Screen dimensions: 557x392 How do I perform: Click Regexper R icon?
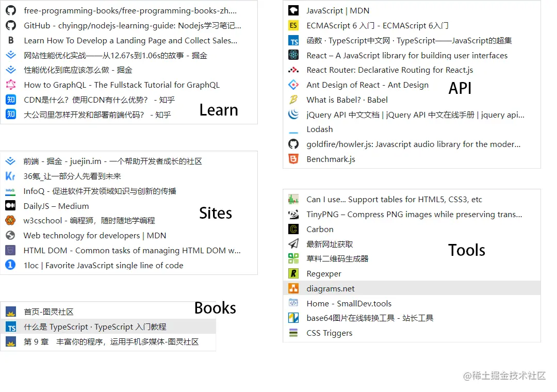[293, 273]
